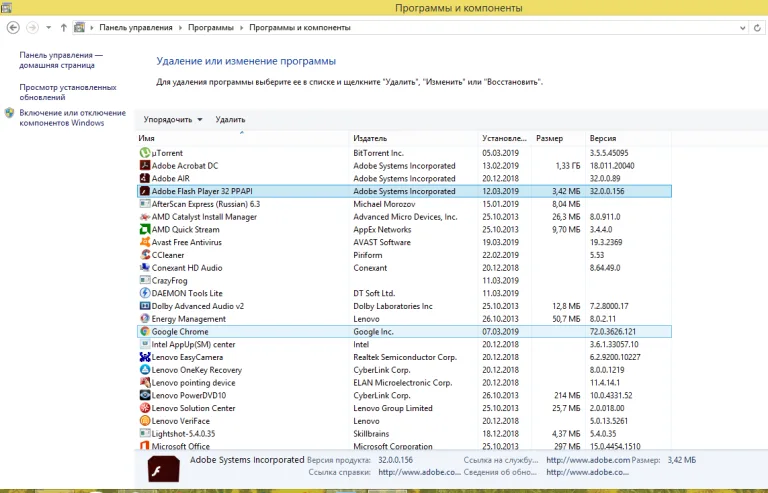Select the Microsoft Office row name

pos(181,446)
